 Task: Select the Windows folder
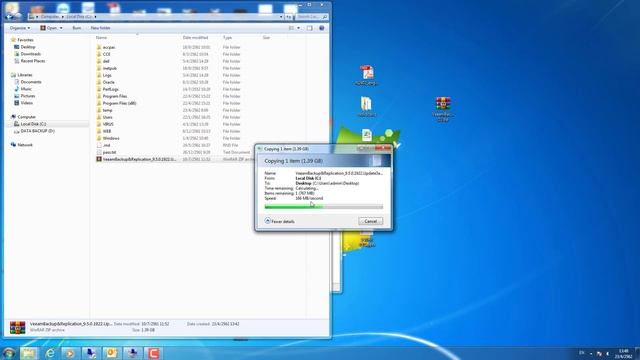pos(111,138)
